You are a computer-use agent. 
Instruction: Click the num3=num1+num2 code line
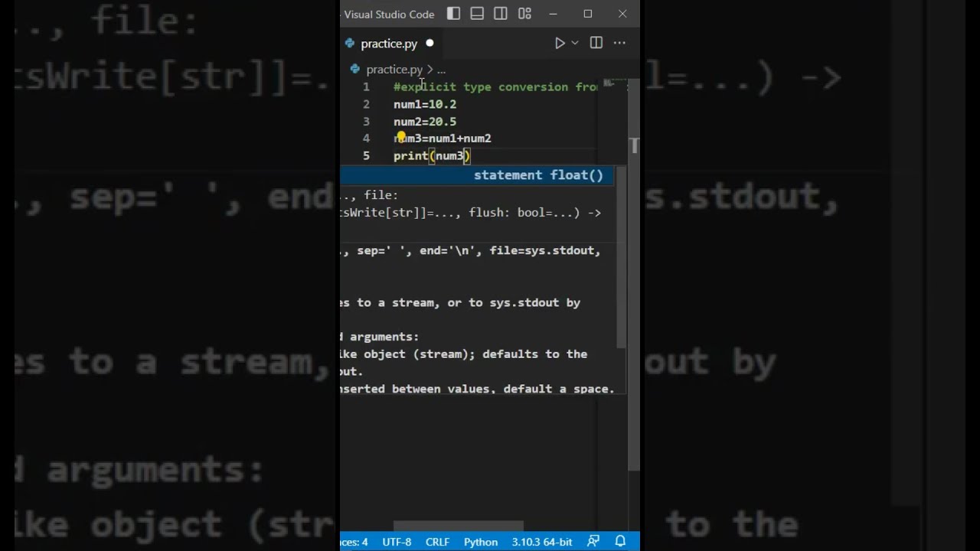[x=443, y=139]
